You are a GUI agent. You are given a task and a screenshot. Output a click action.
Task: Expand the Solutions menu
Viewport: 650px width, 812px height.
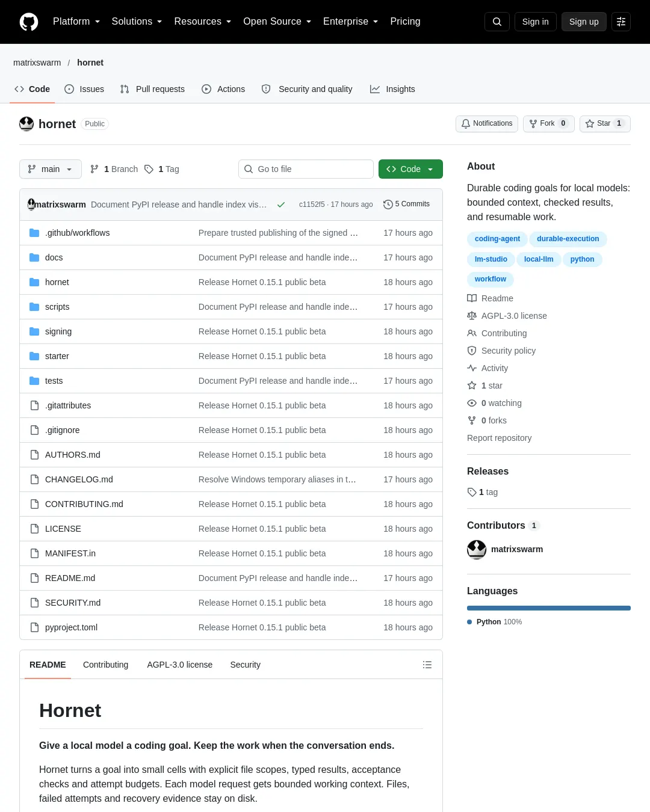tap(137, 22)
